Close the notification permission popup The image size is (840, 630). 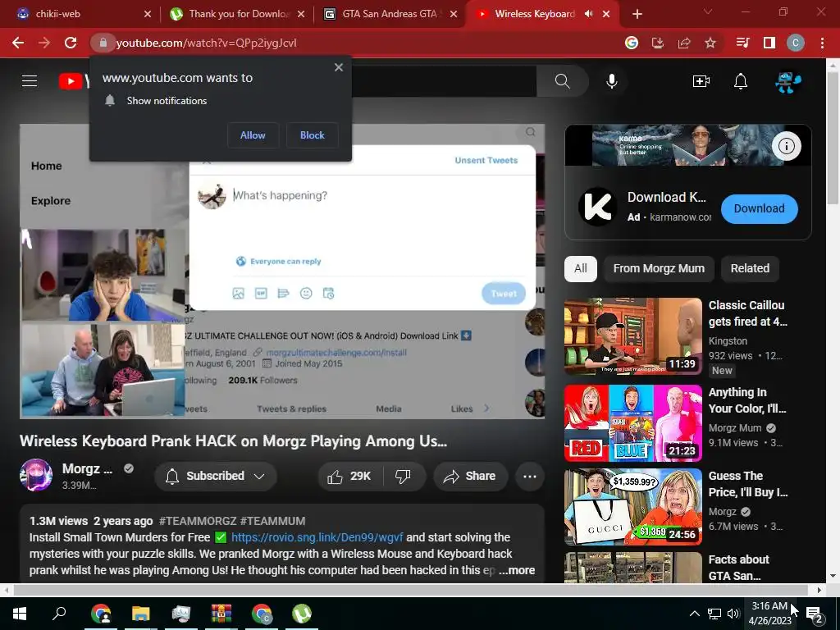(339, 67)
